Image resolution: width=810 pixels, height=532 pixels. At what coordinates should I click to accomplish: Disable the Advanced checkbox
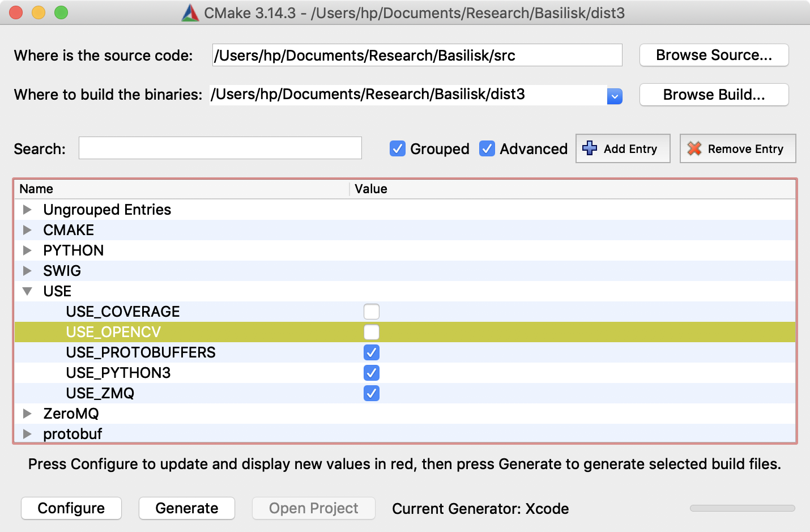click(x=487, y=148)
